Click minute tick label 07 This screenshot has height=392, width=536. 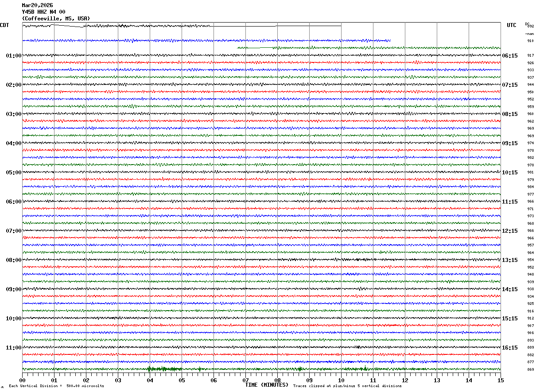[245, 380]
